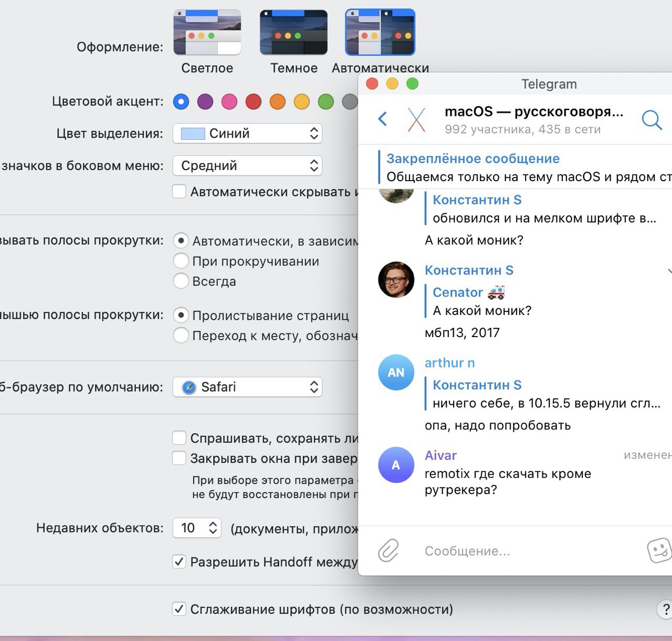Open Aivar sender name
Image resolution: width=672 pixels, height=641 pixels.
tap(440, 455)
